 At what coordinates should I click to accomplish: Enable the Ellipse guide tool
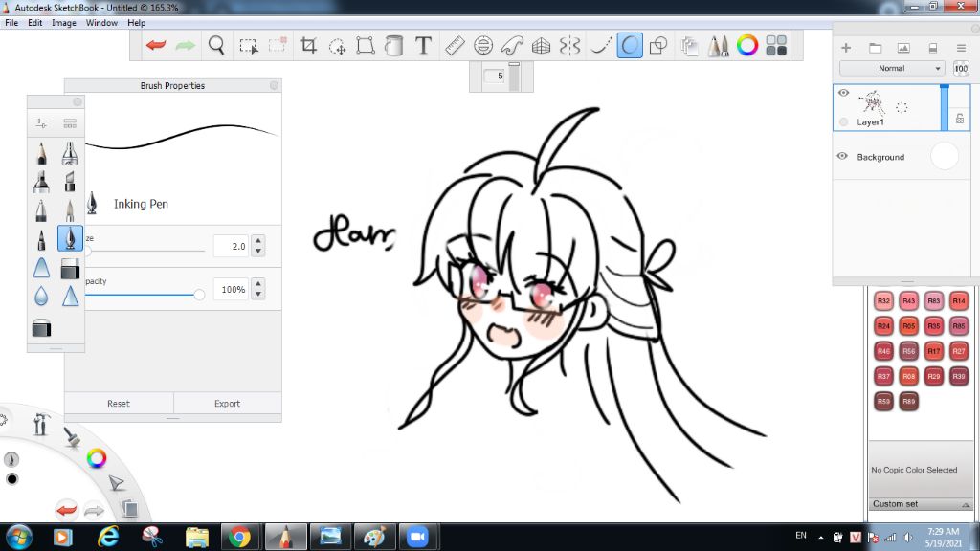483,46
